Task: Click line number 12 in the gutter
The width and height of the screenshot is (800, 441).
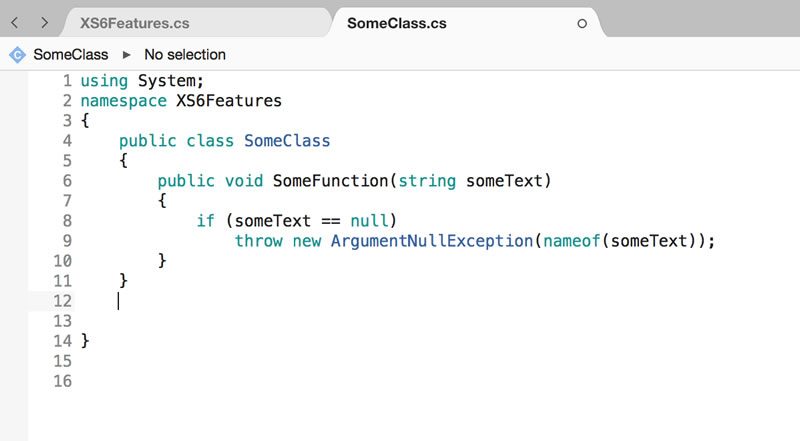Action: click(62, 301)
